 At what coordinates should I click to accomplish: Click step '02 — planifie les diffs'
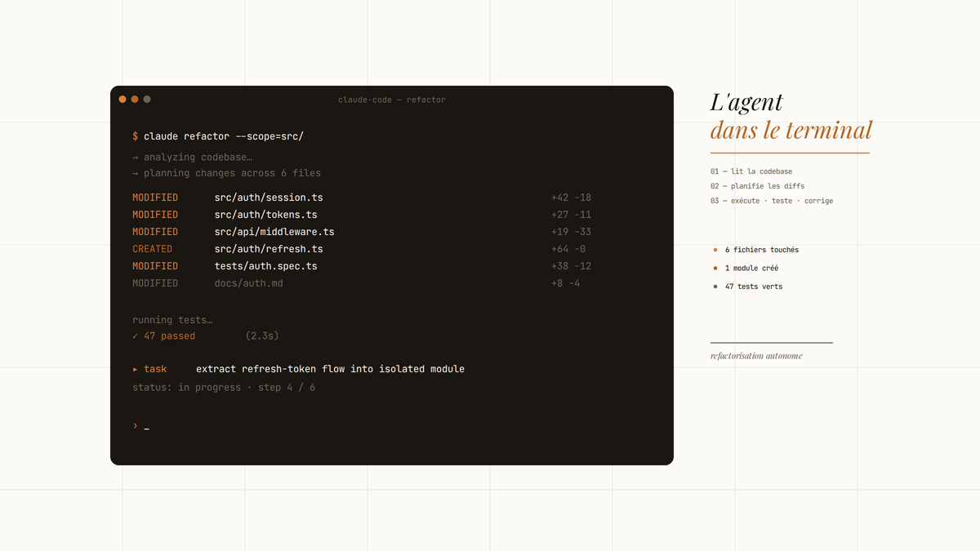pyautogui.click(x=758, y=186)
